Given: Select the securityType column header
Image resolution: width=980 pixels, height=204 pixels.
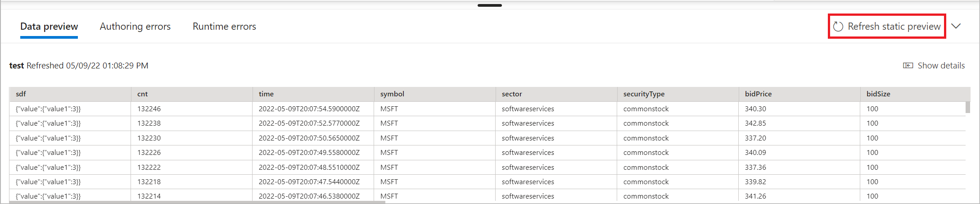Looking at the screenshot, I should click(678, 94).
